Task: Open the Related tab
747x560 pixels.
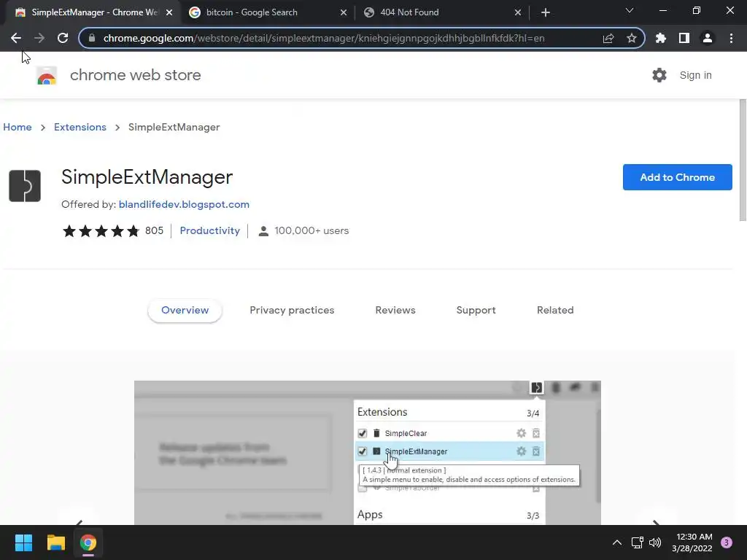Action: [x=555, y=310]
